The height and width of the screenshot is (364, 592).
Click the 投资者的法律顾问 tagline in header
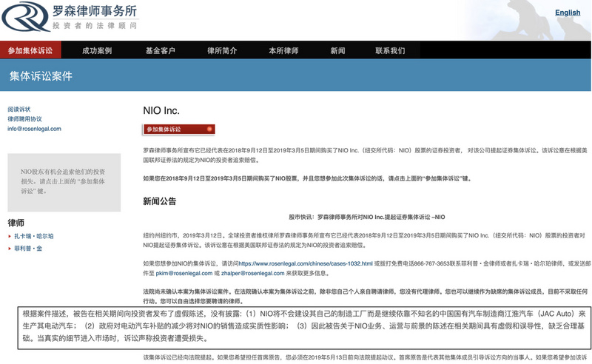click(x=95, y=26)
